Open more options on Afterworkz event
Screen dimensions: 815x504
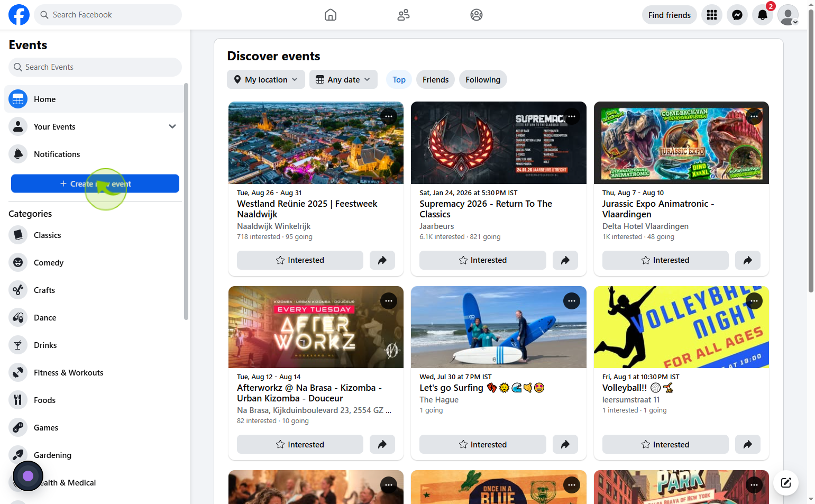click(x=389, y=301)
